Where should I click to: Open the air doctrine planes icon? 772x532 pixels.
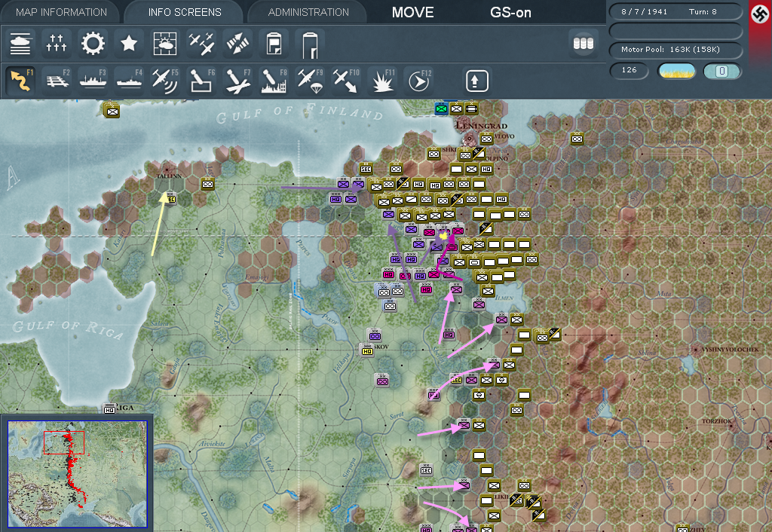coord(201,43)
